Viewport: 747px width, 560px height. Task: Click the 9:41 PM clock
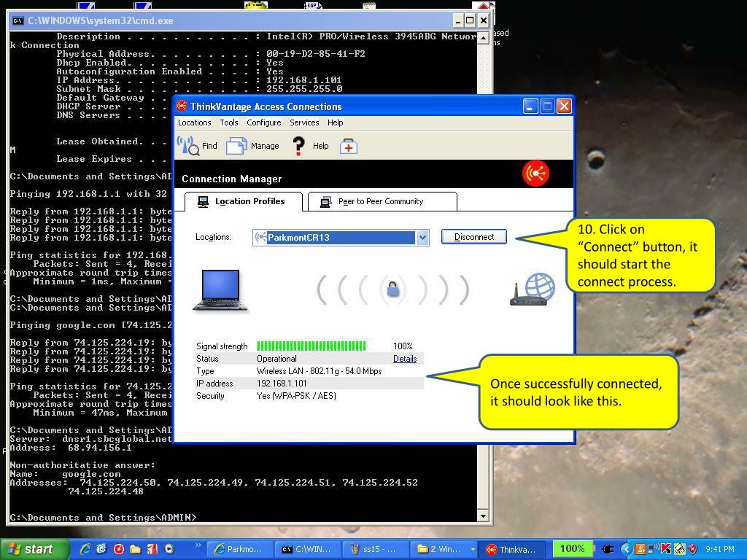(x=719, y=550)
